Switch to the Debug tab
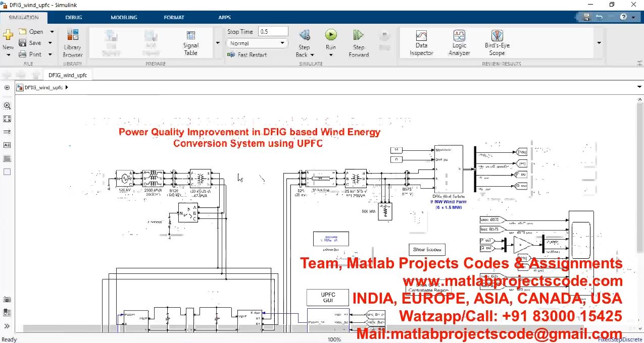Image resolution: width=644 pixels, height=343 pixels. click(74, 17)
